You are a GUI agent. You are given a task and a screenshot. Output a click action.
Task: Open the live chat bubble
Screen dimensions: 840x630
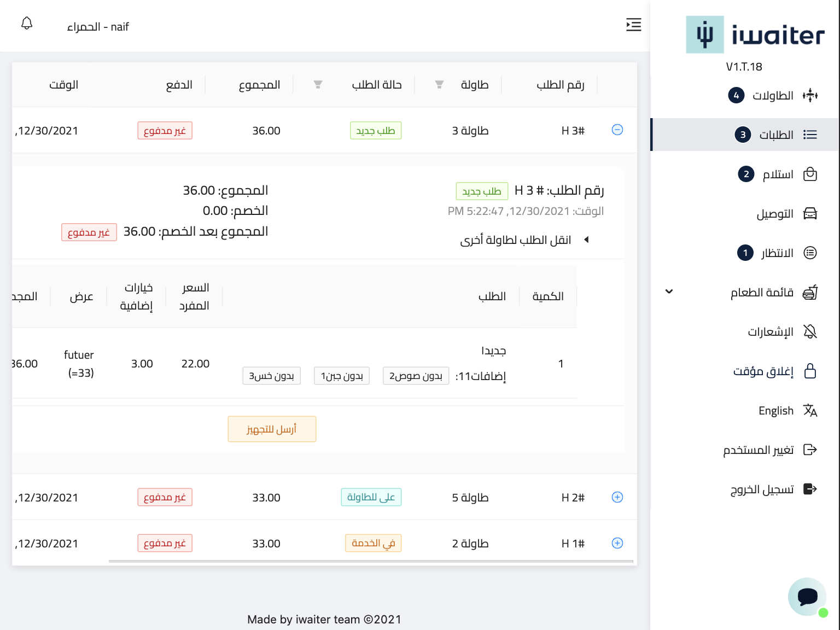tap(807, 596)
